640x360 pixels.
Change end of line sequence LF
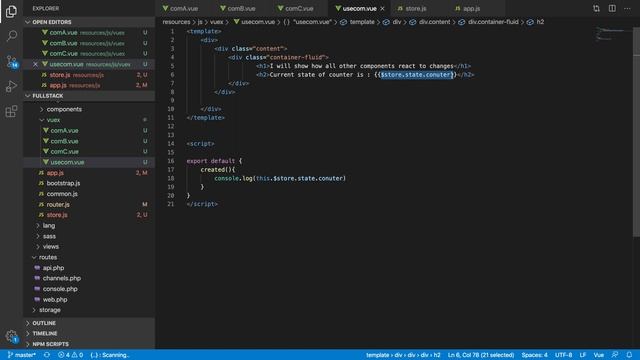(x=583, y=355)
